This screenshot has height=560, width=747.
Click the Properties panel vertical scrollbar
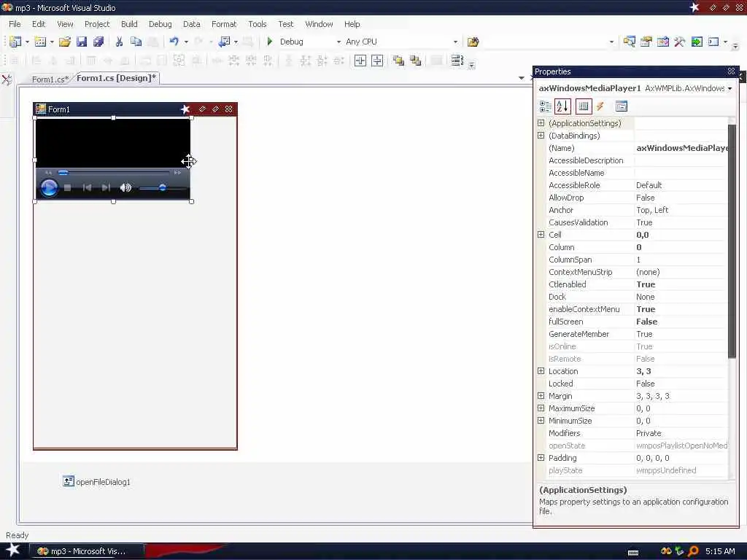[x=732, y=241]
